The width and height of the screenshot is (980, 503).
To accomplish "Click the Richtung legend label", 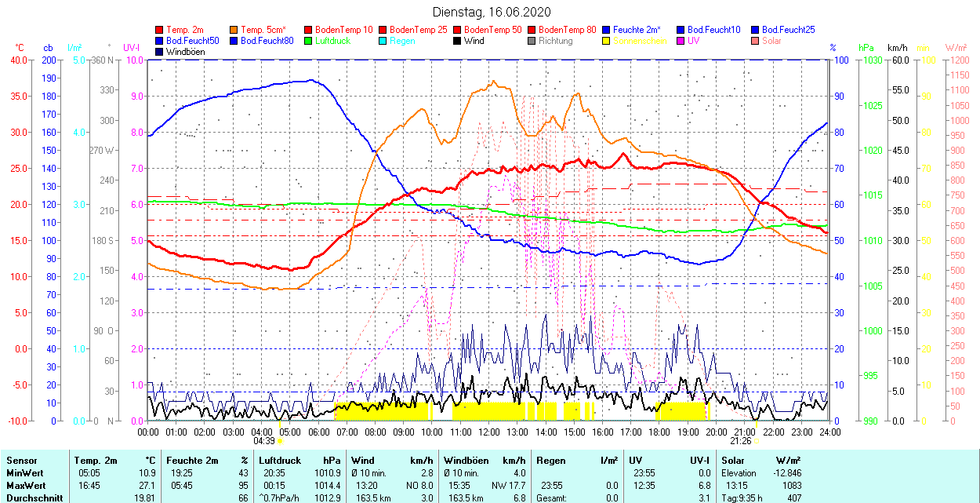I will 555,41.
